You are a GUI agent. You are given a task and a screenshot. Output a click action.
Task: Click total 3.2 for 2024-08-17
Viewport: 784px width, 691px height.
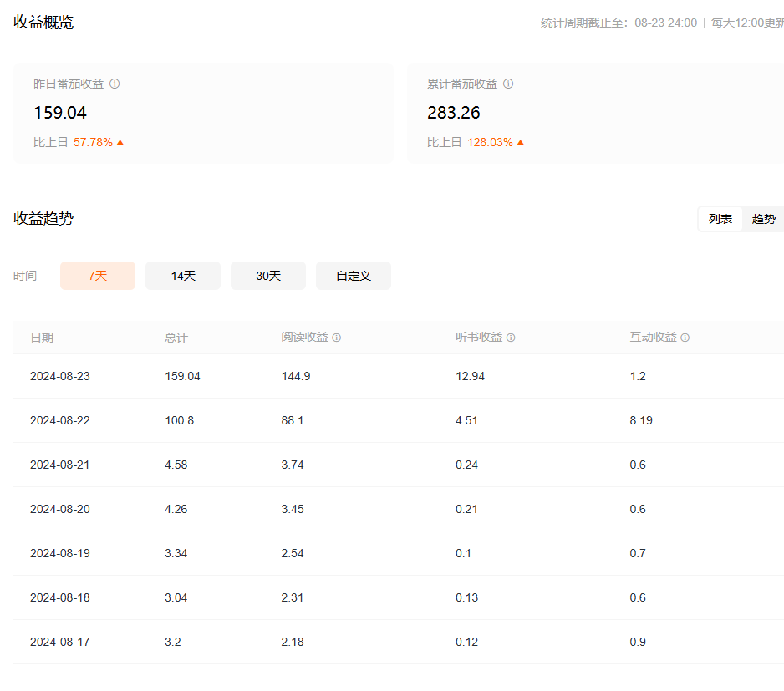[173, 642]
